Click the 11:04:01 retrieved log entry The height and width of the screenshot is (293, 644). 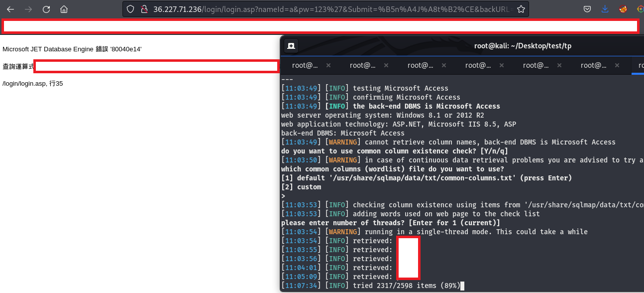click(x=337, y=268)
